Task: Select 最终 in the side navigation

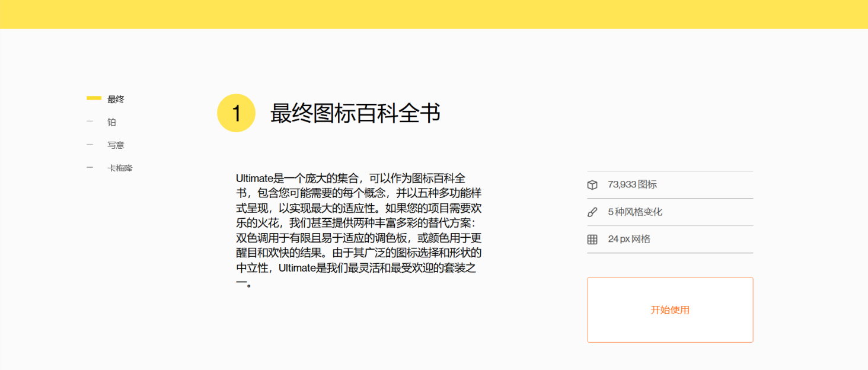Action: coord(116,100)
